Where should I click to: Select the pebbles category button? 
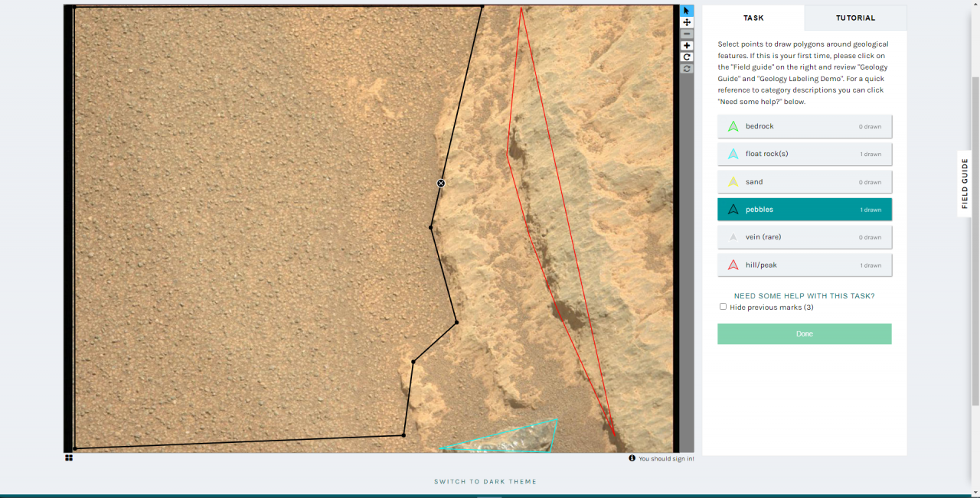(x=805, y=210)
